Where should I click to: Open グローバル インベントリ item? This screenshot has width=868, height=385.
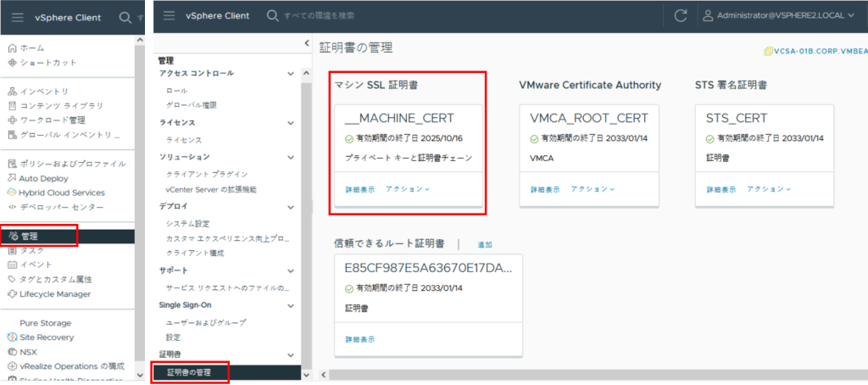coord(64,135)
